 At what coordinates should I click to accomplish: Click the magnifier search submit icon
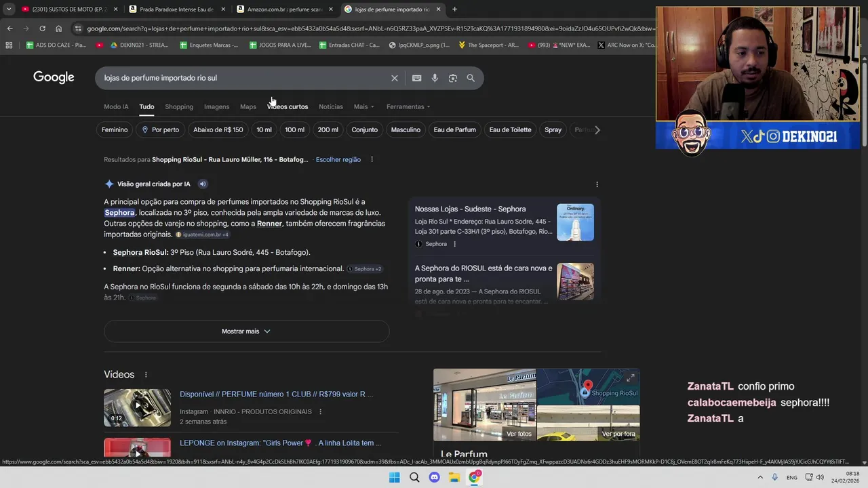pyautogui.click(x=471, y=78)
